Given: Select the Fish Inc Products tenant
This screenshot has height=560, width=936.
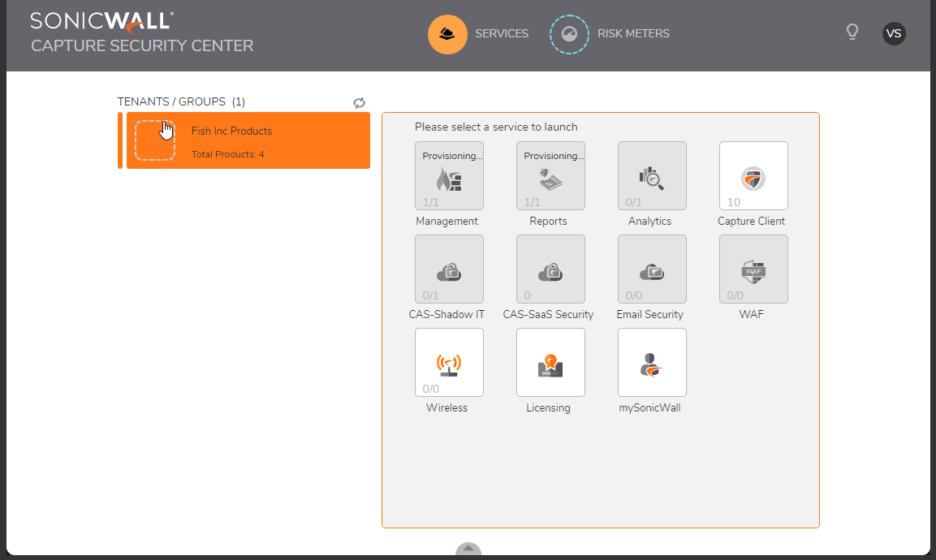Looking at the screenshot, I should pyautogui.click(x=248, y=140).
